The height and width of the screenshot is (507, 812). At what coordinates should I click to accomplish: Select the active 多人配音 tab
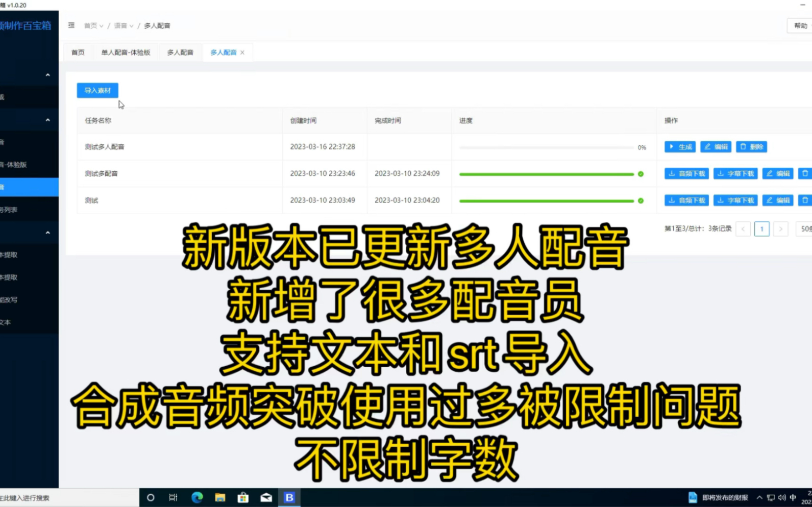click(x=224, y=53)
